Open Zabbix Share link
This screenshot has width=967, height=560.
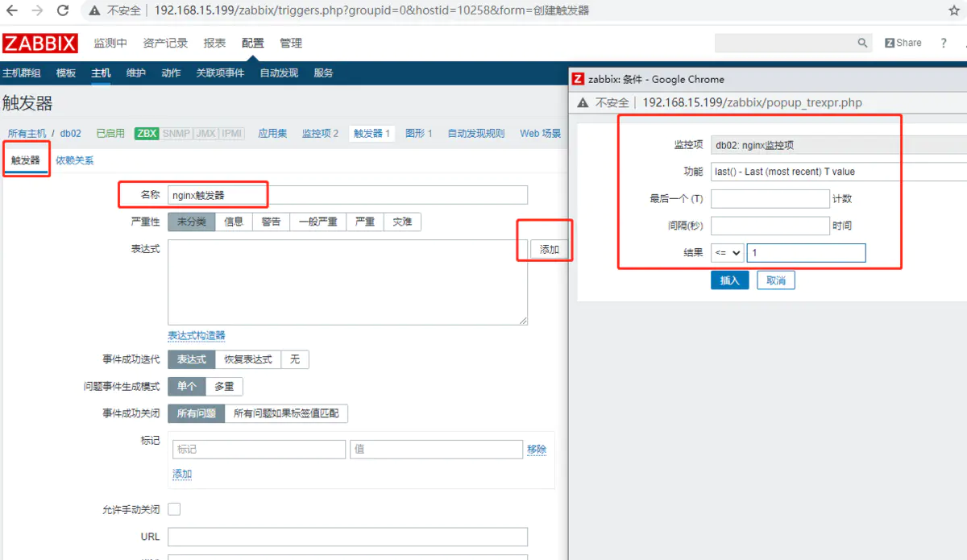pyautogui.click(x=903, y=43)
